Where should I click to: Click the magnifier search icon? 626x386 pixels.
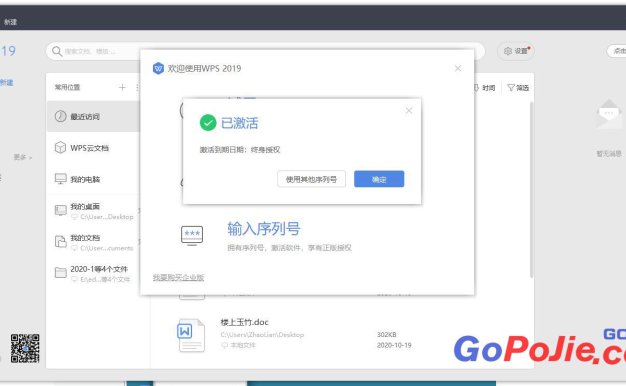point(57,51)
